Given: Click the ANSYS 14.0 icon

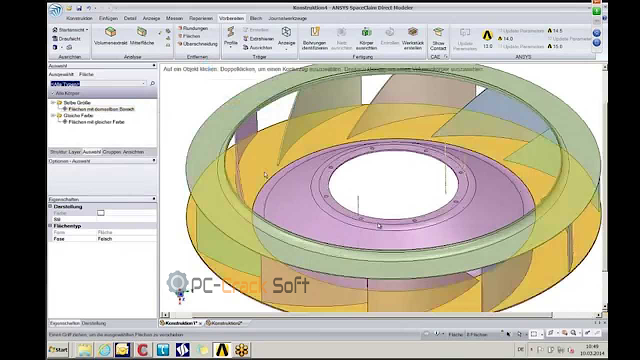Looking at the screenshot, I should click(x=505, y=39).
